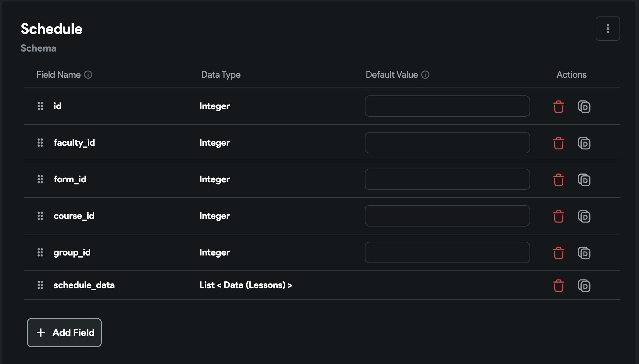Open the info tooltip next to Field Name
639x364 pixels.
[88, 75]
